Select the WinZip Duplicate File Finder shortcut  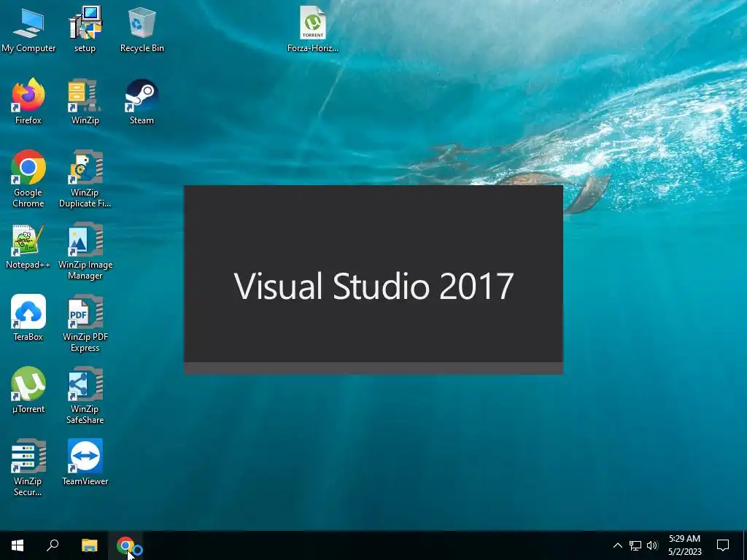(x=85, y=179)
